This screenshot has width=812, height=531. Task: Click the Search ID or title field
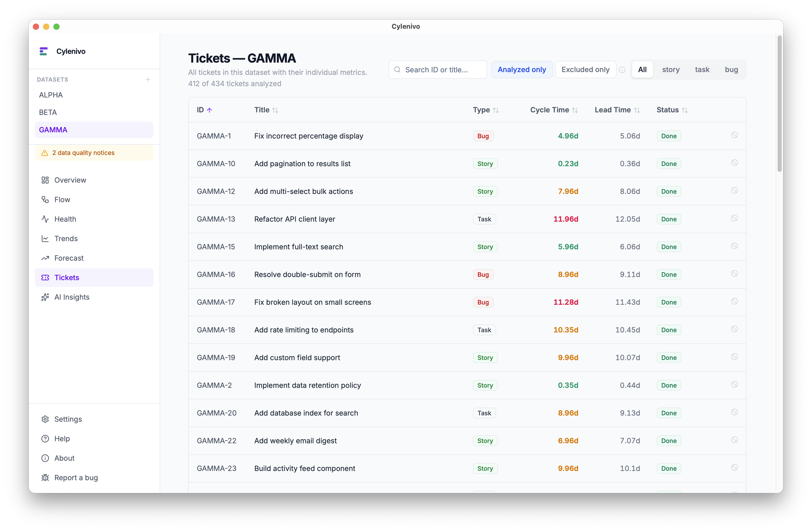pos(440,70)
